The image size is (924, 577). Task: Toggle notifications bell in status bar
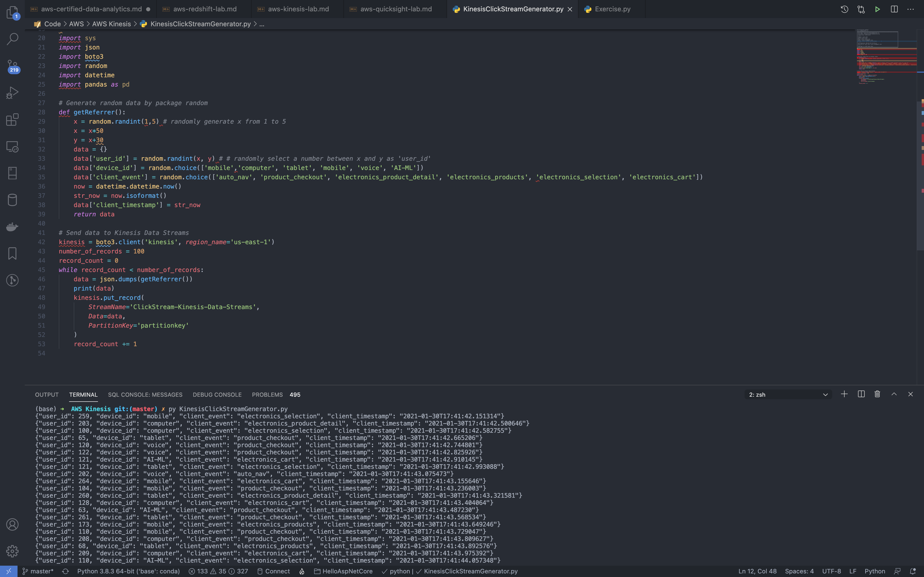click(x=913, y=571)
